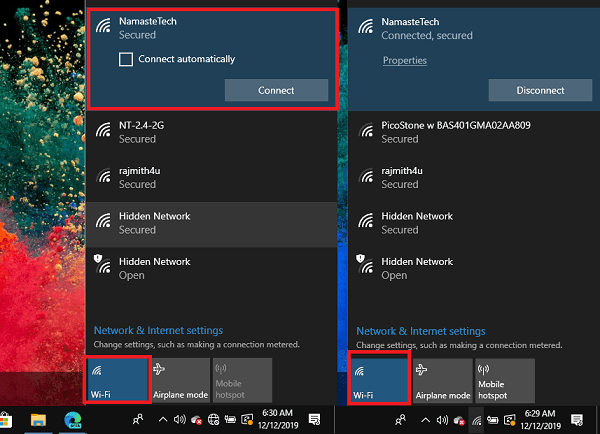Select rajmith4u network in right panel

click(x=474, y=178)
